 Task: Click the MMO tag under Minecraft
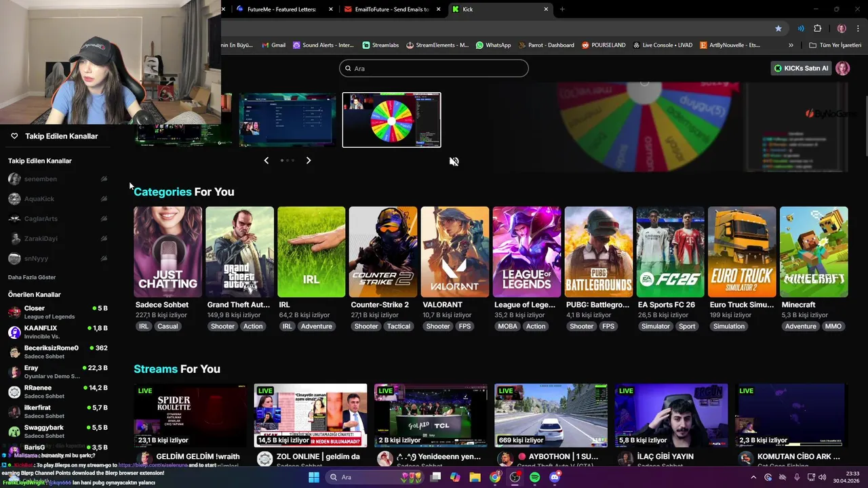point(833,326)
